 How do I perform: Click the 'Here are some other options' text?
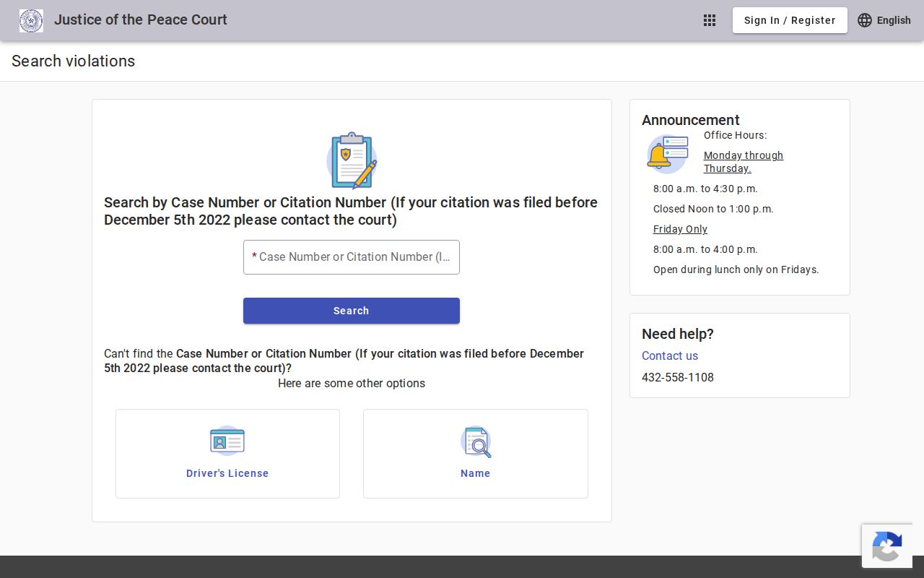click(352, 383)
